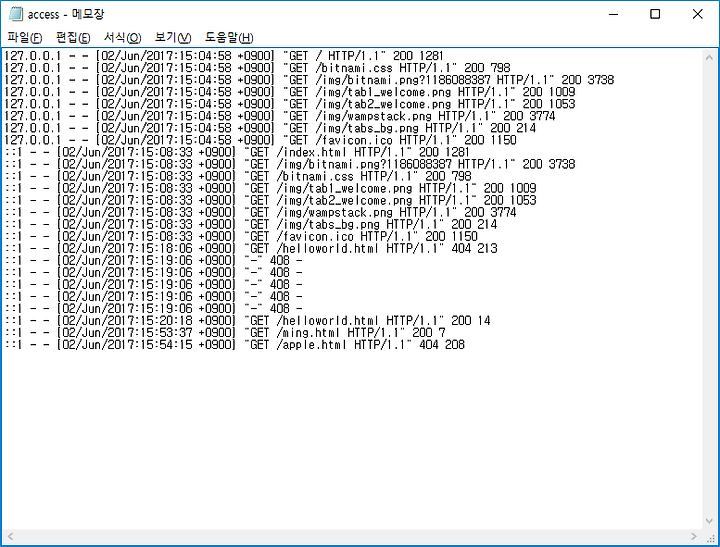The image size is (720, 547).
Task: Click the log line requesting /index.html
Action: (x=237, y=152)
